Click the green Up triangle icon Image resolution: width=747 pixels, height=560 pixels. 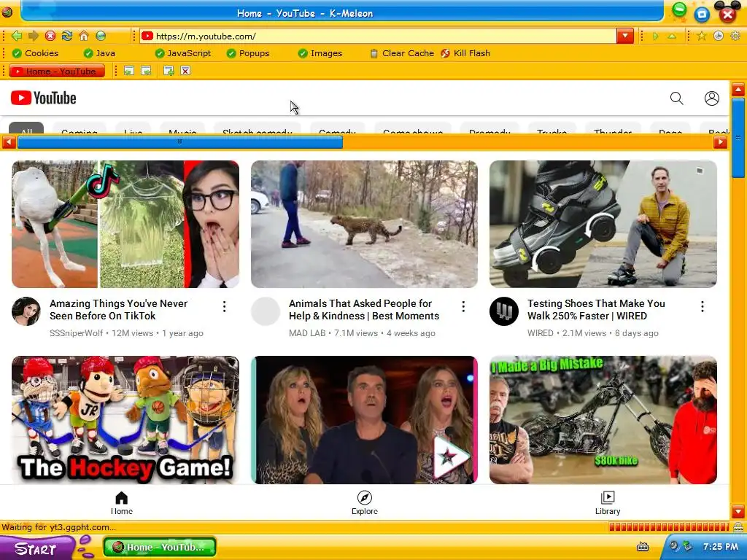[672, 36]
